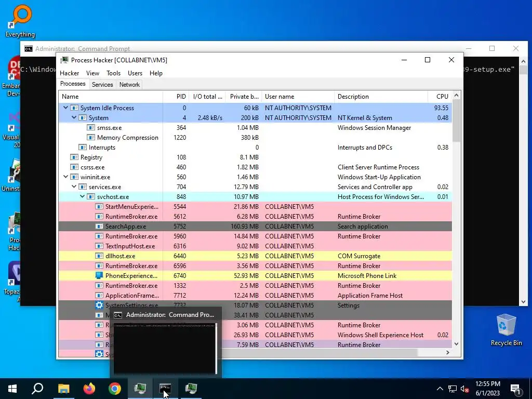Click the csrss.exe process icon
The height and width of the screenshot is (399, 532).
click(x=74, y=167)
